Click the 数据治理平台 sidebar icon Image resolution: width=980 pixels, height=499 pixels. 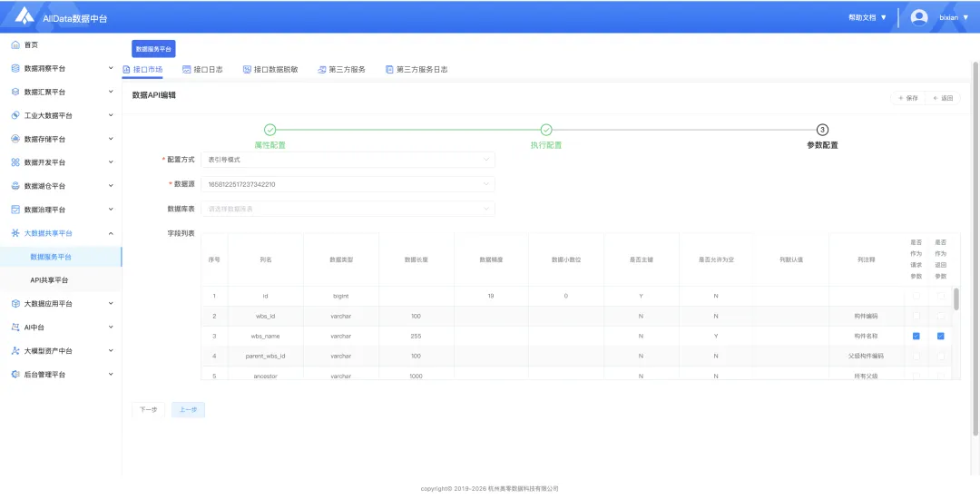[x=15, y=210]
